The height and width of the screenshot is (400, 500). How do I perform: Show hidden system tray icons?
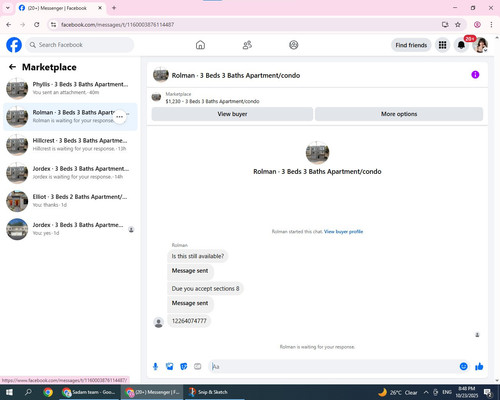click(426, 392)
